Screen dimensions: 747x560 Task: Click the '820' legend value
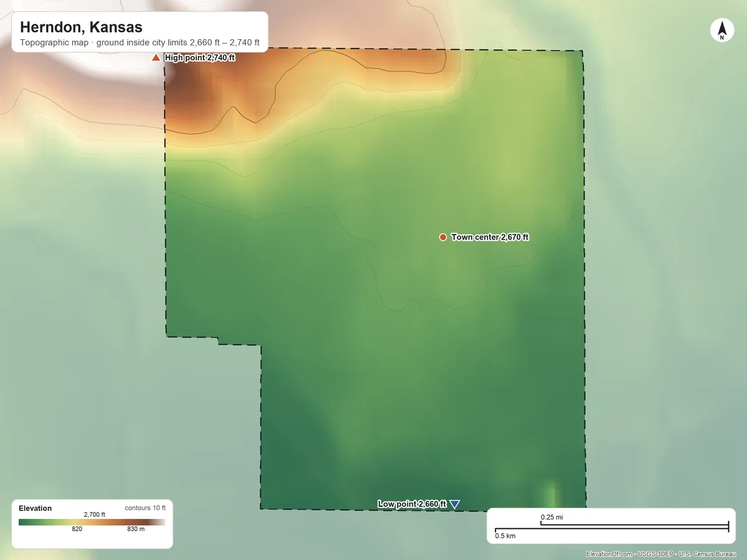point(77,530)
